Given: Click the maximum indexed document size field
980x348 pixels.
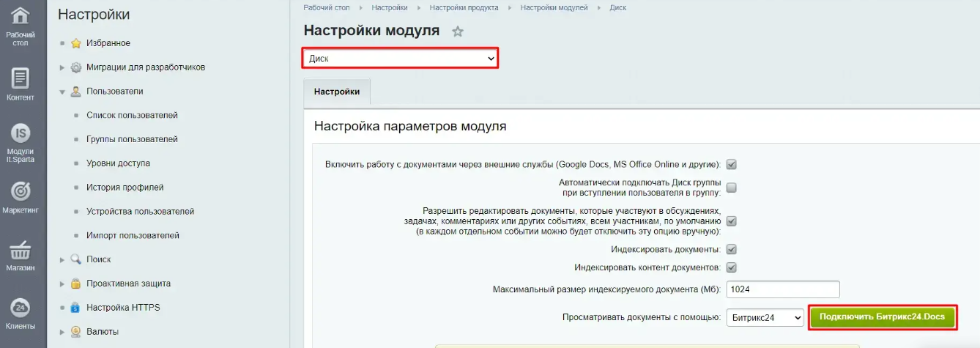Looking at the screenshot, I should click(x=782, y=289).
